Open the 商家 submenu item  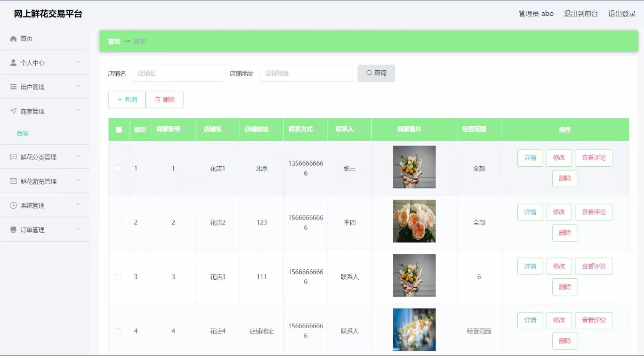(23, 133)
